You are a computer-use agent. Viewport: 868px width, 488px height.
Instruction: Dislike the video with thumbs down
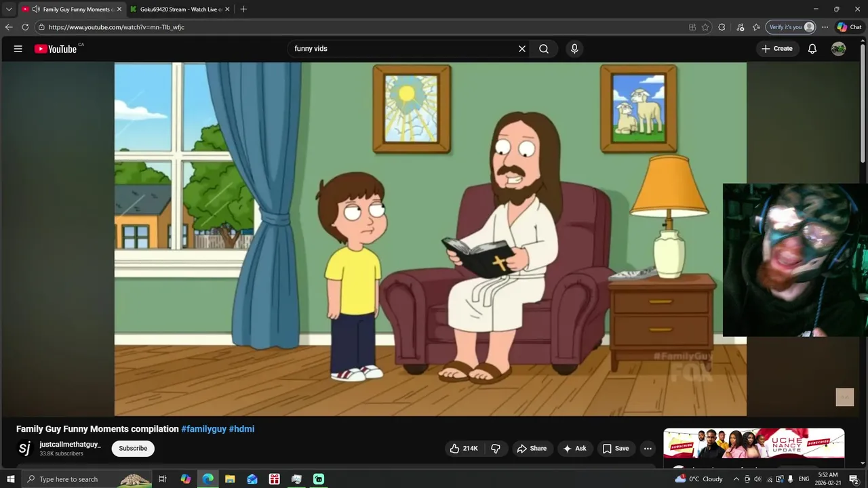click(496, 449)
